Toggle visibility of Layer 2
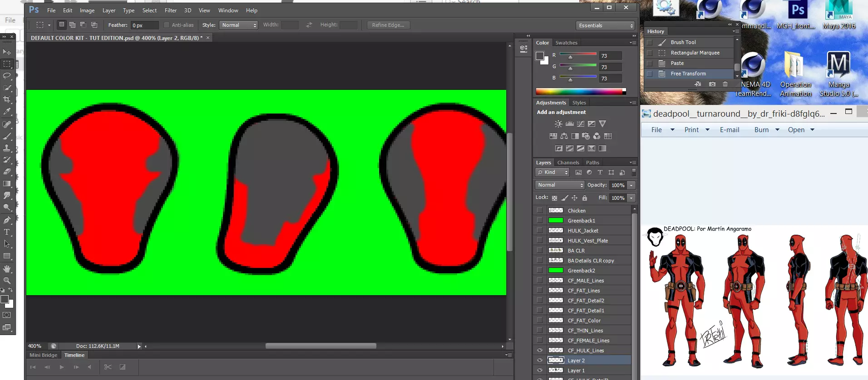This screenshot has width=868, height=380. [x=540, y=360]
